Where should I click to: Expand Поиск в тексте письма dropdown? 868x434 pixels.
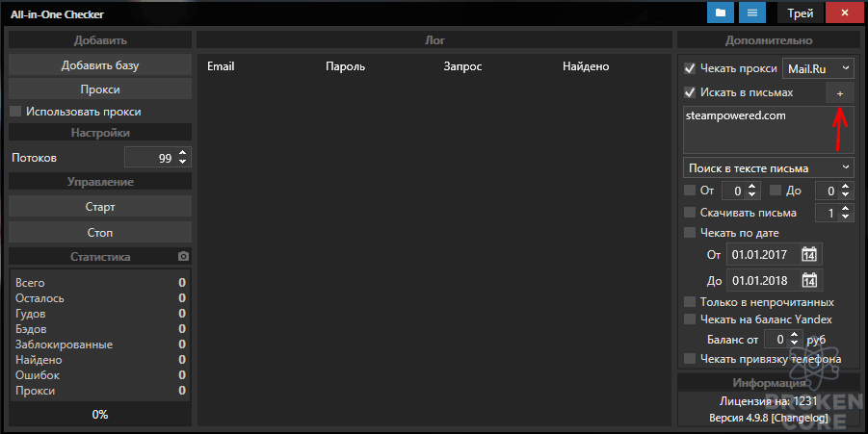click(x=769, y=167)
